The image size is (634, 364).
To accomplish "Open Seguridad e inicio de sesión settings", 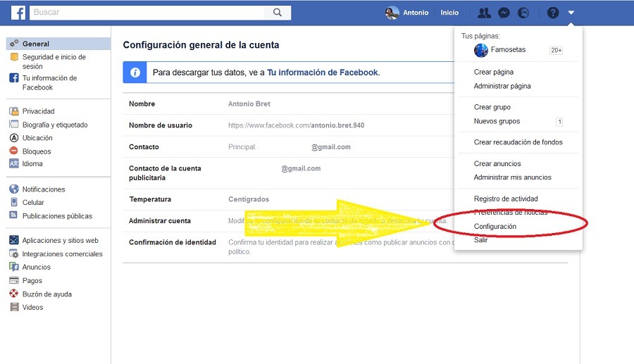I will pyautogui.click(x=54, y=61).
